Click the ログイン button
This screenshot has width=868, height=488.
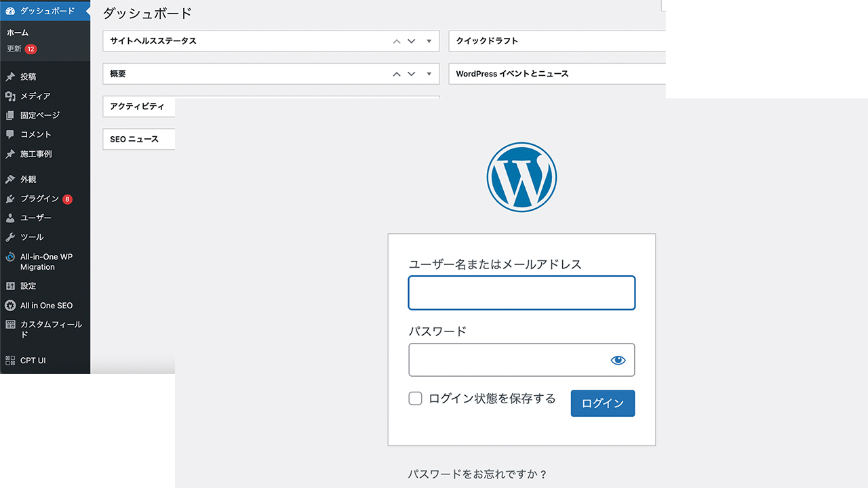pos(603,403)
